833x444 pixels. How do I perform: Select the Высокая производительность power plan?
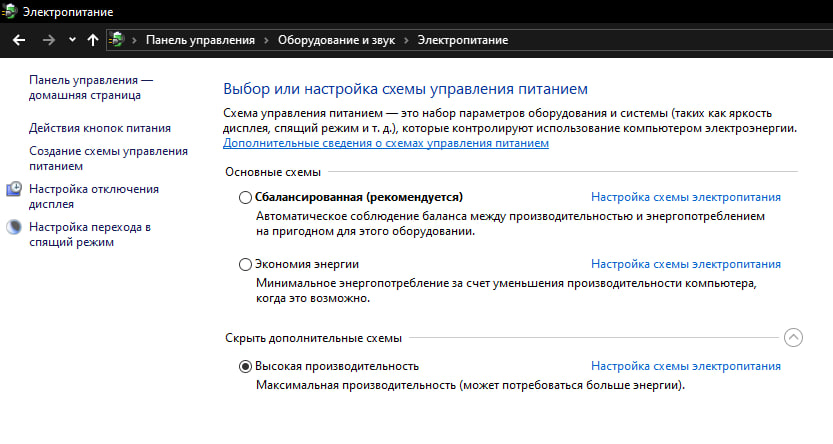(x=246, y=366)
